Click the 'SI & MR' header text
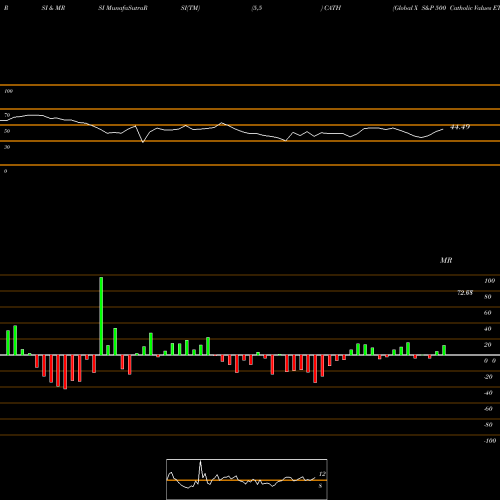Viewport: 500px width, 500px height. point(53,8)
